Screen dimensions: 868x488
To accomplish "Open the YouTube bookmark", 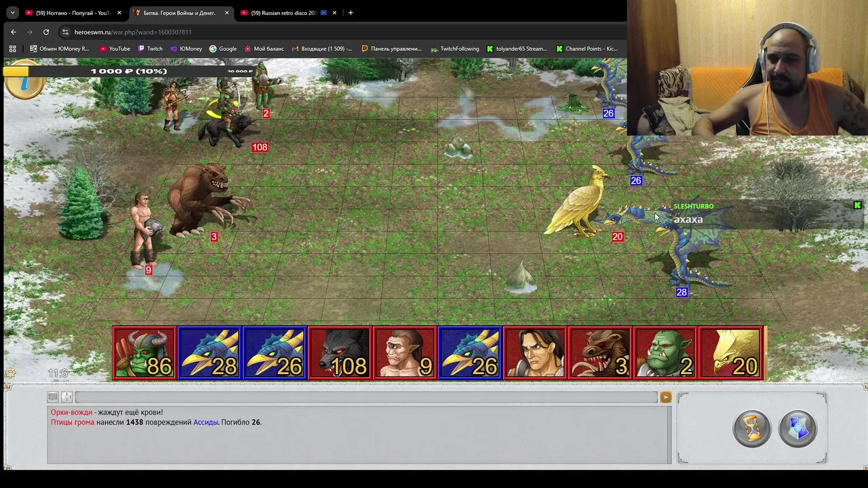I will point(115,49).
